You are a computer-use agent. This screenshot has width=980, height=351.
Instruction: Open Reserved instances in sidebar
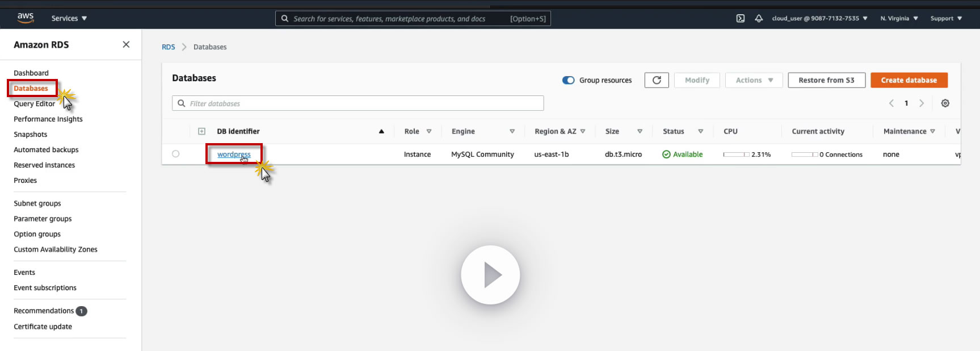point(44,165)
